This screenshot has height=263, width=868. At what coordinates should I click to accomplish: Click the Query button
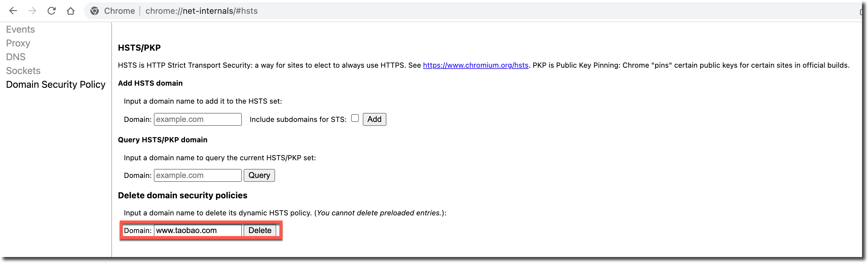tap(259, 175)
